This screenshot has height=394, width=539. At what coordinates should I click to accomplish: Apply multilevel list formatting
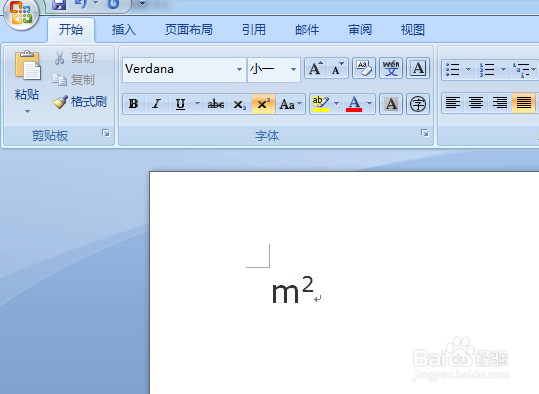pos(521,69)
